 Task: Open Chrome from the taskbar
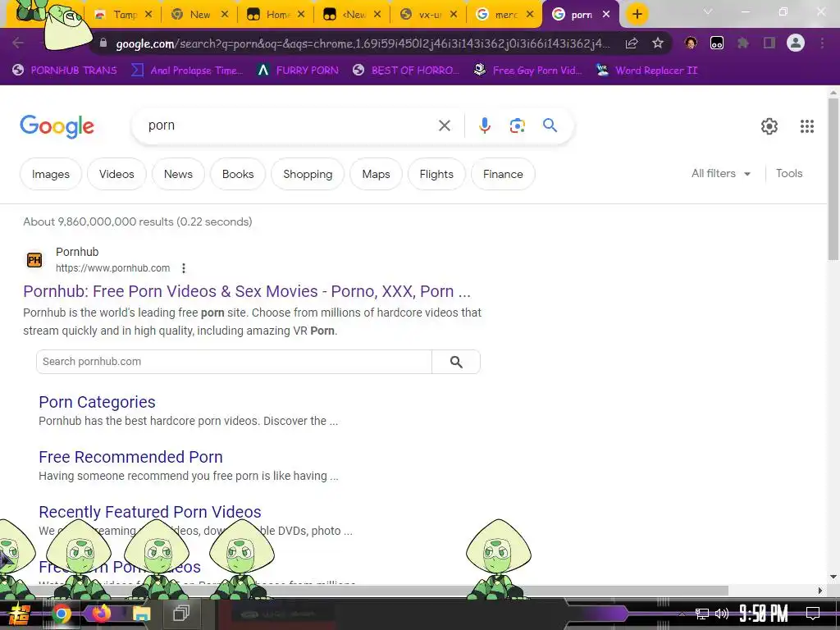click(62, 614)
